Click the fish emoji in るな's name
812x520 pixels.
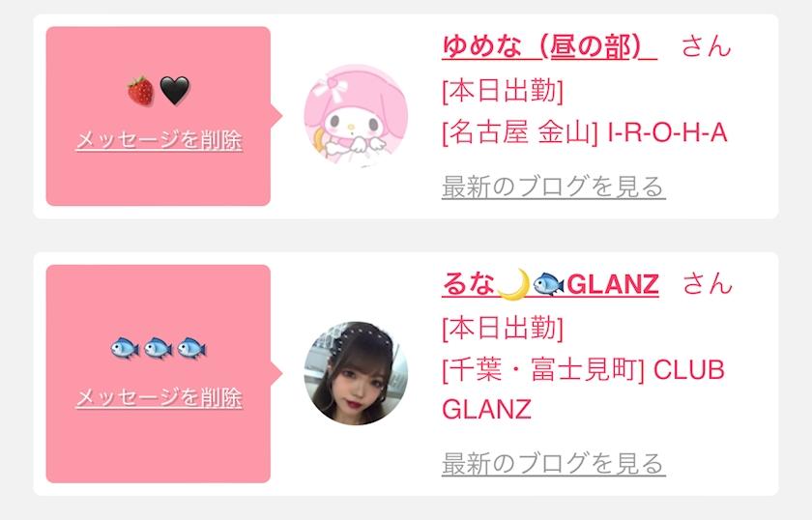point(548,284)
